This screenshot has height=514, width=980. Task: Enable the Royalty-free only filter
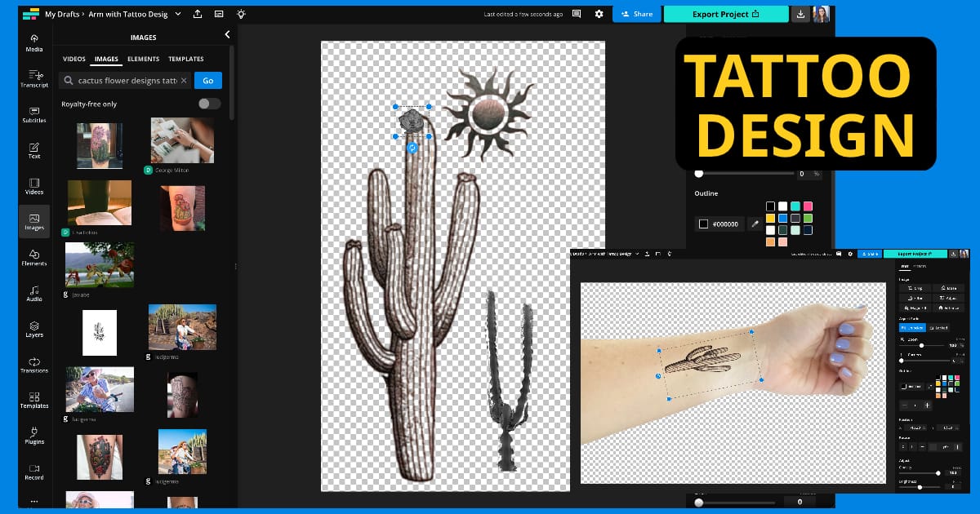(208, 104)
